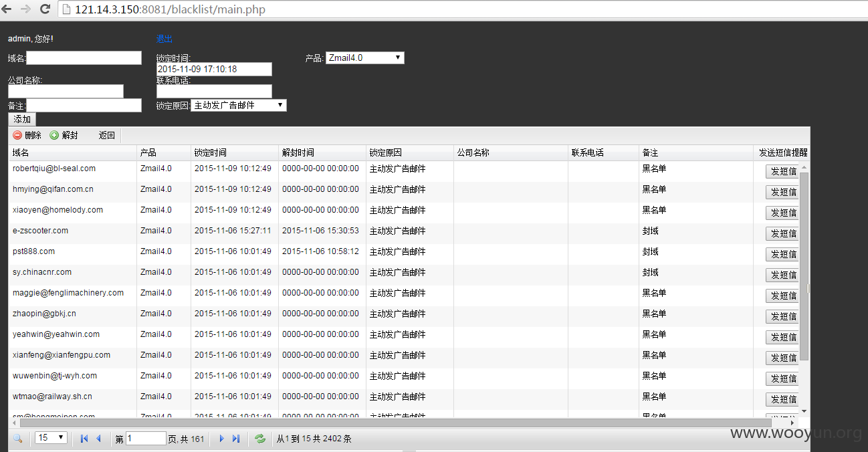
Task: Click the search magnifier icon in pager
Action: tap(18, 439)
